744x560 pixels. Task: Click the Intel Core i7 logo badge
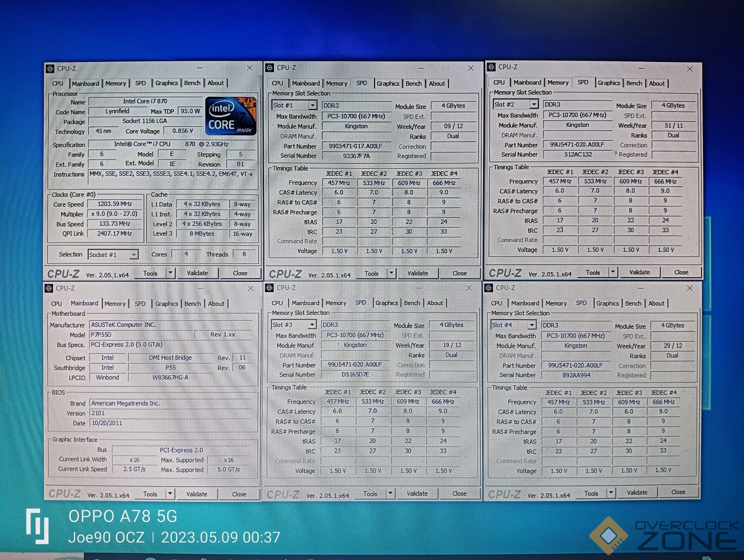pyautogui.click(x=231, y=116)
